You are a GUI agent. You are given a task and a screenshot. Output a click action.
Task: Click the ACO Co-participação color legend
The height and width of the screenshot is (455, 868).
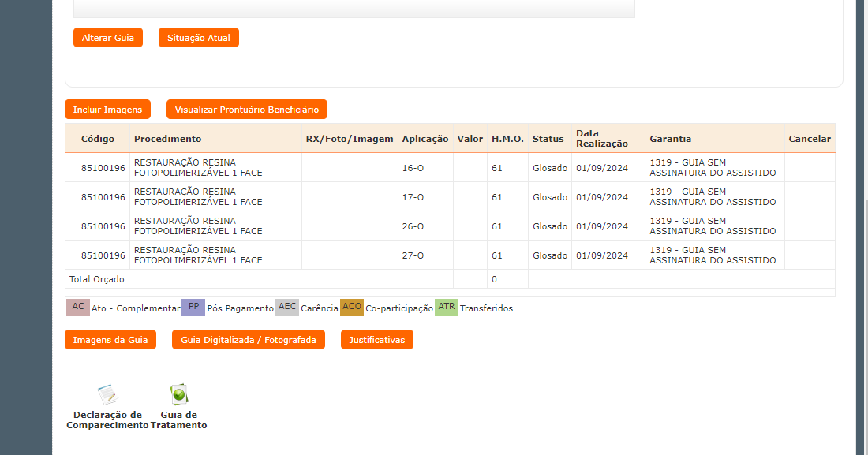[351, 308]
